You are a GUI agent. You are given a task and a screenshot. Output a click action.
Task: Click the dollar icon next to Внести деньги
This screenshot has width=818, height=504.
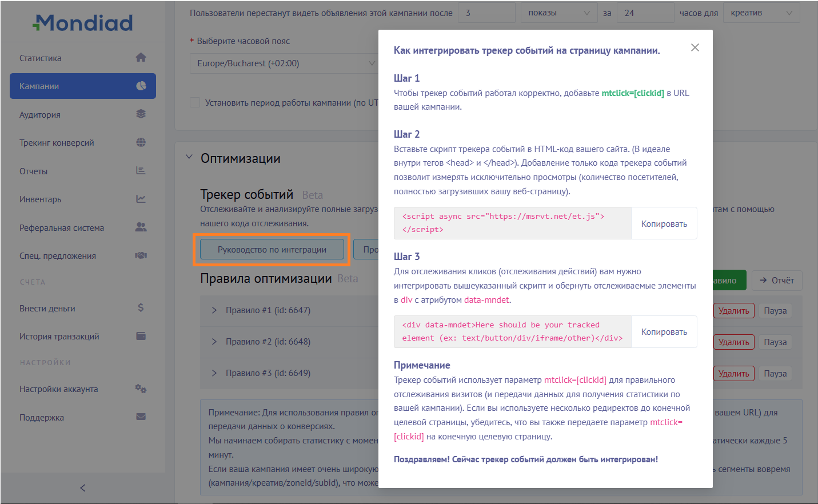pyautogui.click(x=141, y=308)
